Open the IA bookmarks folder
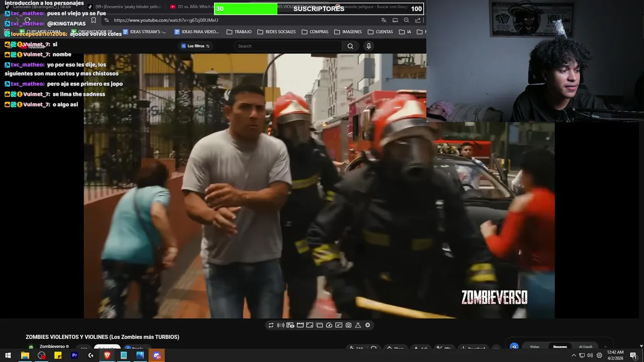This screenshot has width=644, height=362. coord(405,32)
